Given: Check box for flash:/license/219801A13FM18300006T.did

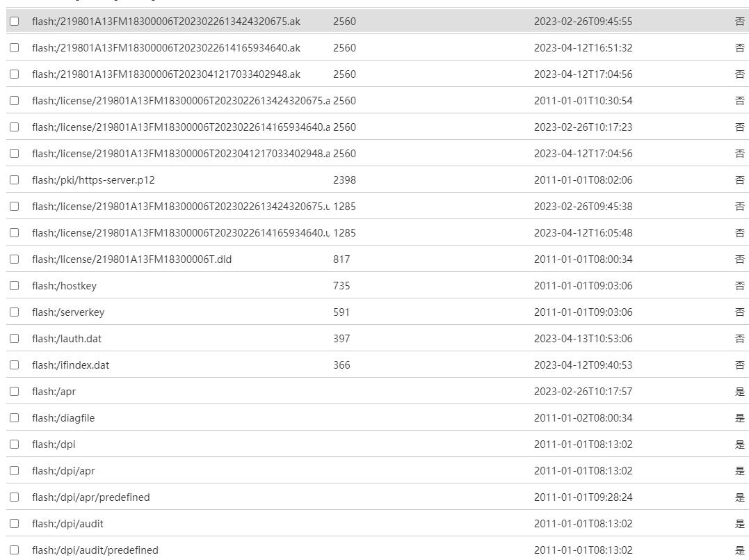Looking at the screenshot, I should click(x=14, y=259).
